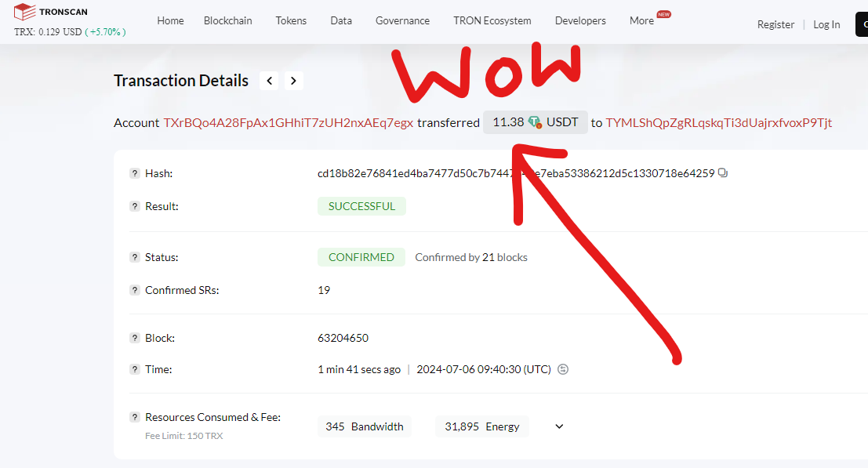The image size is (868, 468).
Task: Click the help icon next to Result
Action: (x=135, y=206)
